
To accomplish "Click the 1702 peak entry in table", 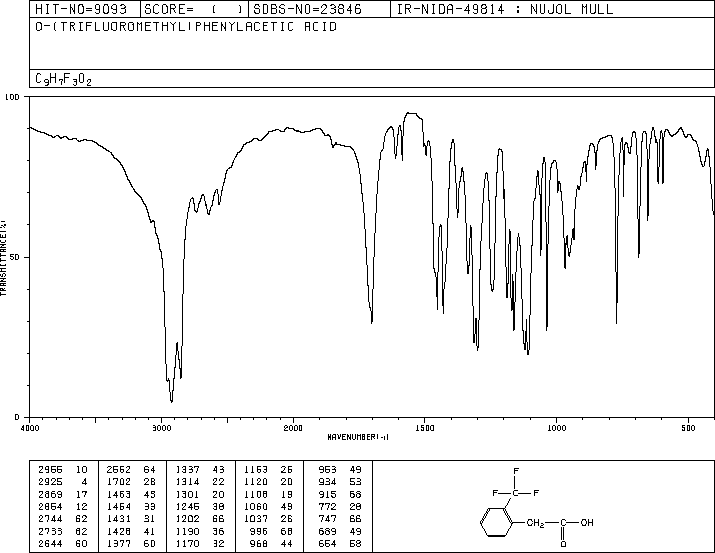I will coord(131,482).
